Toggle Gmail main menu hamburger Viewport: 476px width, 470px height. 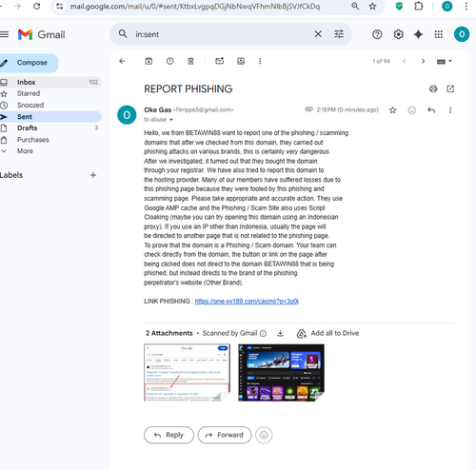coord(4,34)
